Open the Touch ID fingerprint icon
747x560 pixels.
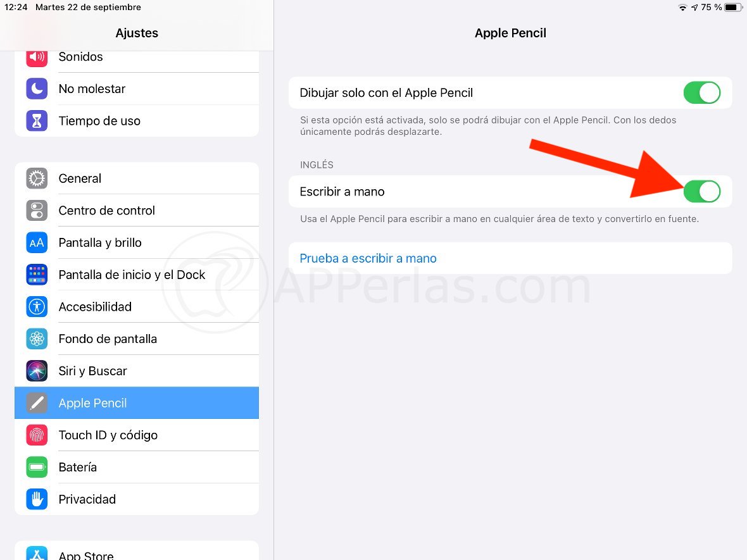tap(37, 435)
